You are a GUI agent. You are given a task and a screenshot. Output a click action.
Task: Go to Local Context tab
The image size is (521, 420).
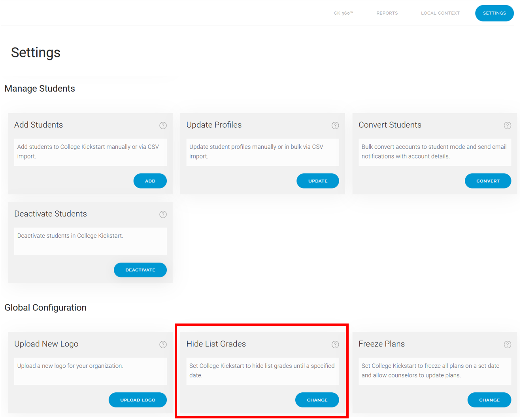(x=440, y=13)
